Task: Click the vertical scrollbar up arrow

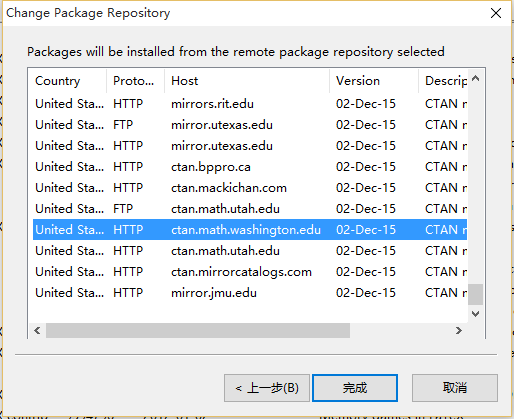Action: tap(476, 79)
